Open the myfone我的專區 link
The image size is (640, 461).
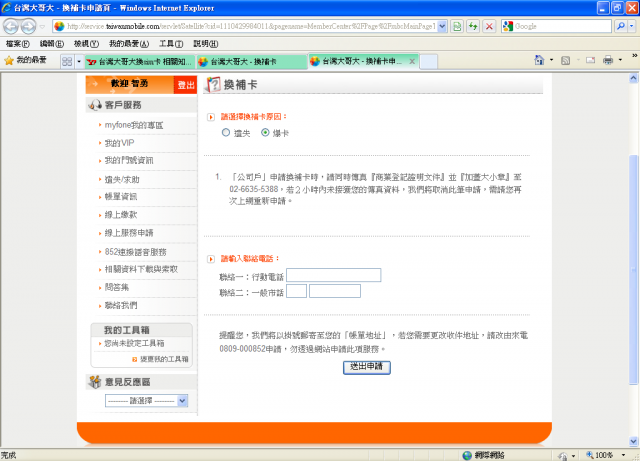134,125
